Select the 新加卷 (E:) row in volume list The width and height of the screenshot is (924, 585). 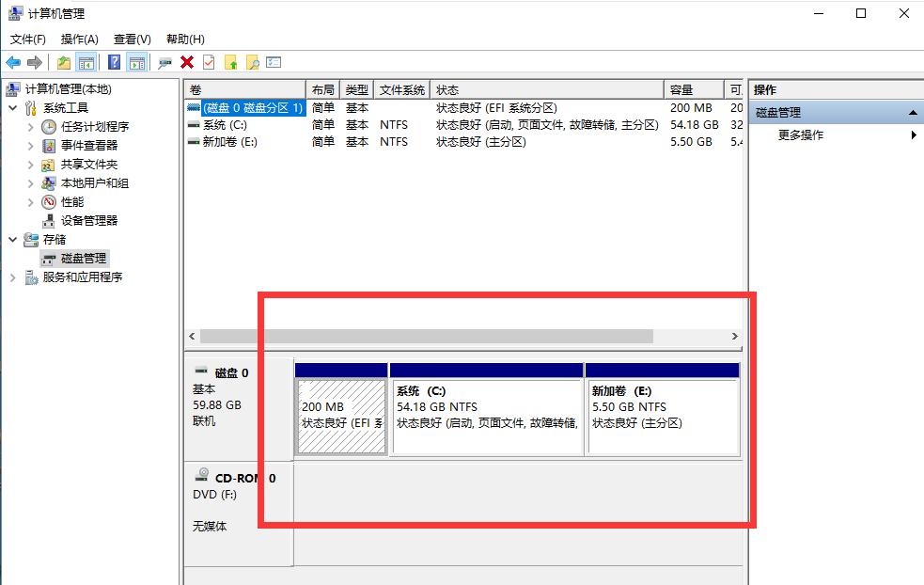tap(229, 142)
